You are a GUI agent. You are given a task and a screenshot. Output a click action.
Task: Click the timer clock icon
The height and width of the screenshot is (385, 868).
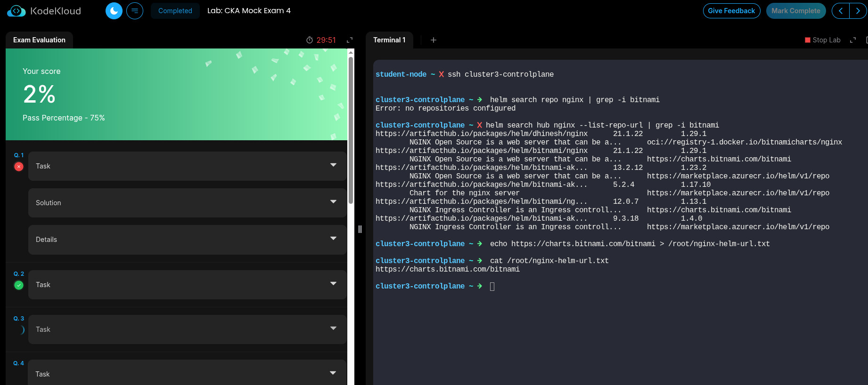[x=310, y=40]
